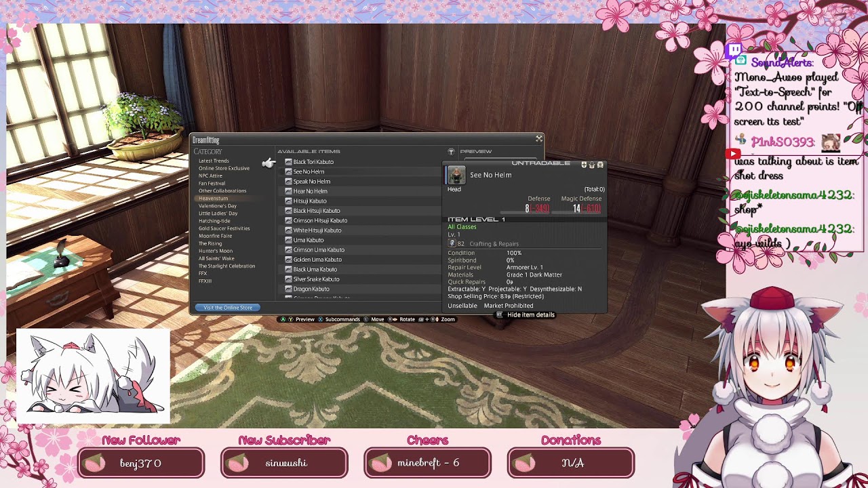Select The Starlight Celebration category
Screen dimensions: 868x488
click(x=226, y=266)
